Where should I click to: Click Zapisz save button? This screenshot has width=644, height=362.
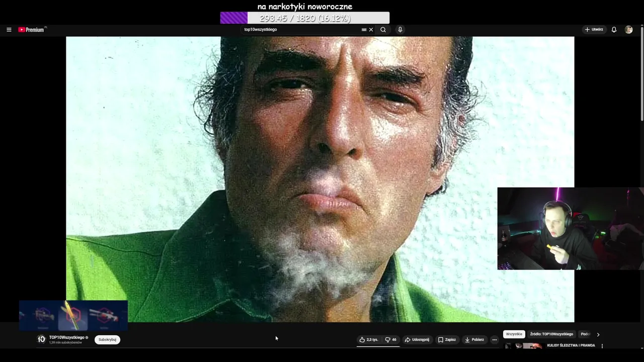pos(447,339)
